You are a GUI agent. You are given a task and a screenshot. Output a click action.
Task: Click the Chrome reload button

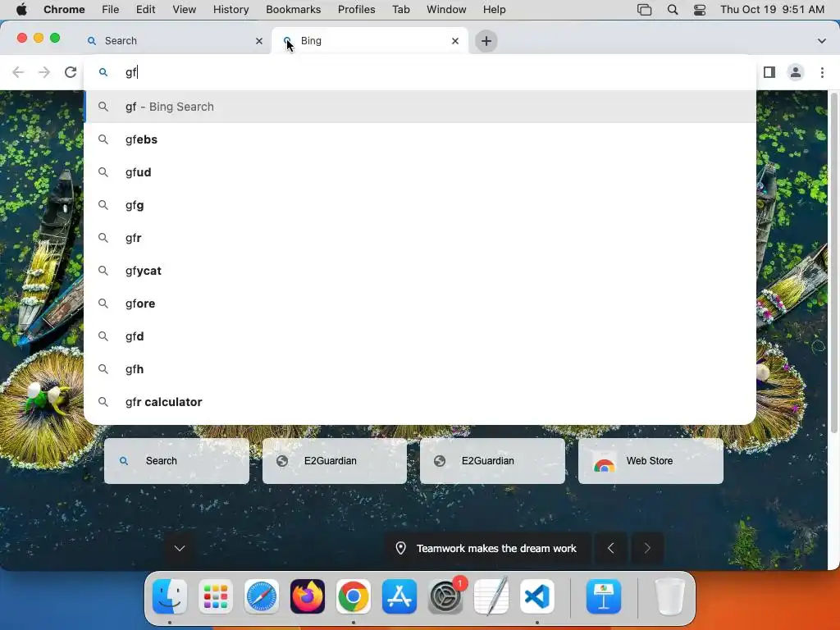[x=71, y=72]
